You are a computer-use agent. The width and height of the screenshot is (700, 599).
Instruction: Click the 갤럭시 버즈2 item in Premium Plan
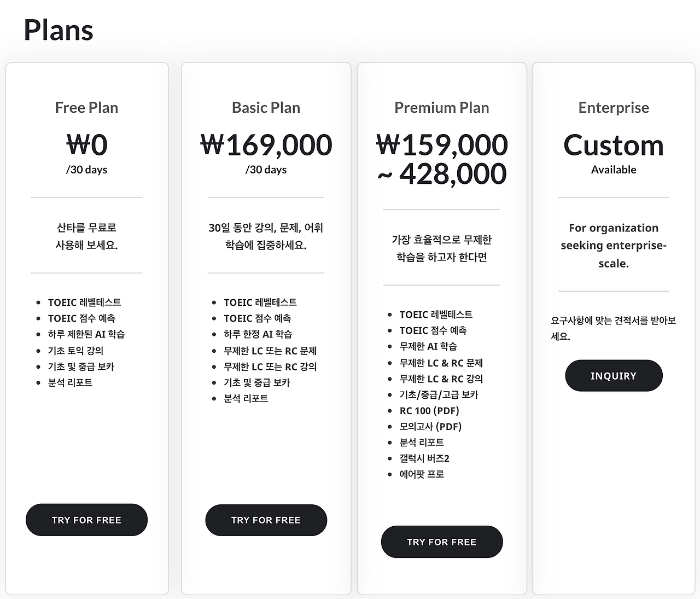click(424, 458)
